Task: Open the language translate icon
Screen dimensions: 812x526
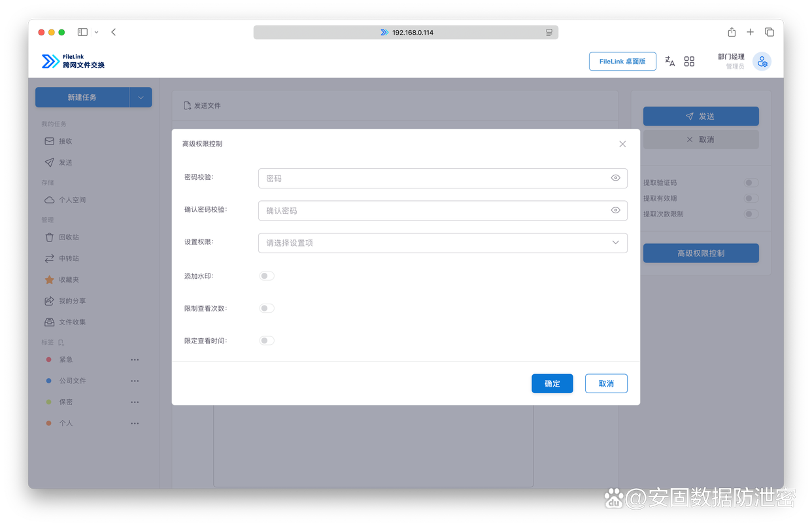Action: (x=669, y=61)
